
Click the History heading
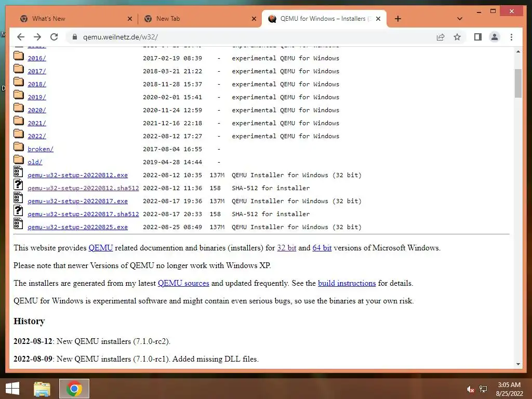29,321
